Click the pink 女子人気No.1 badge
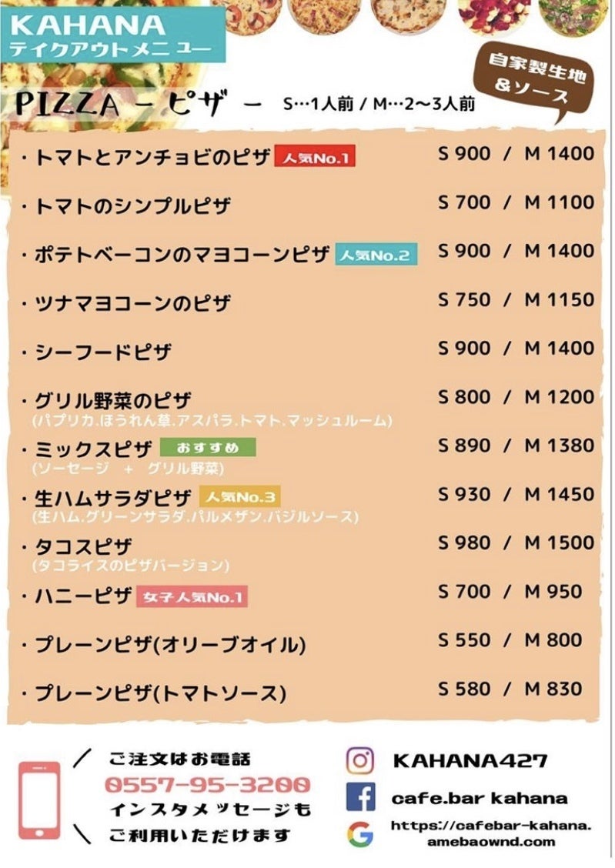This screenshot has width=615, height=868. tap(192, 596)
